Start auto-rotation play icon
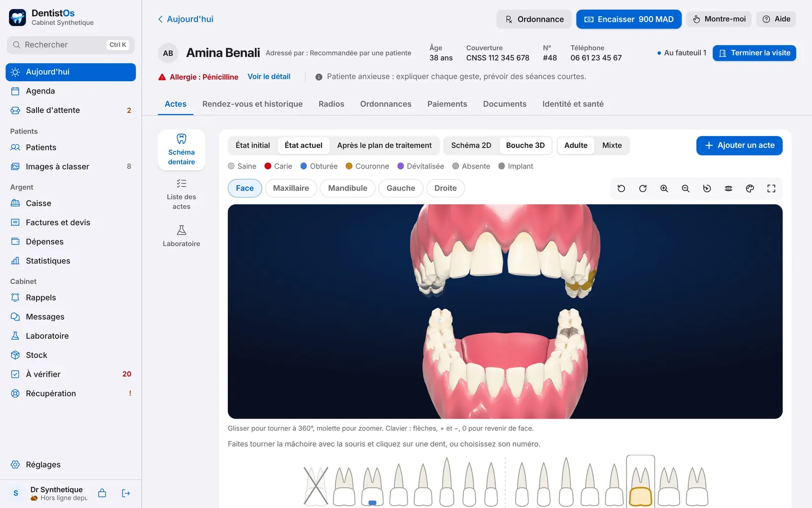 [707, 188]
